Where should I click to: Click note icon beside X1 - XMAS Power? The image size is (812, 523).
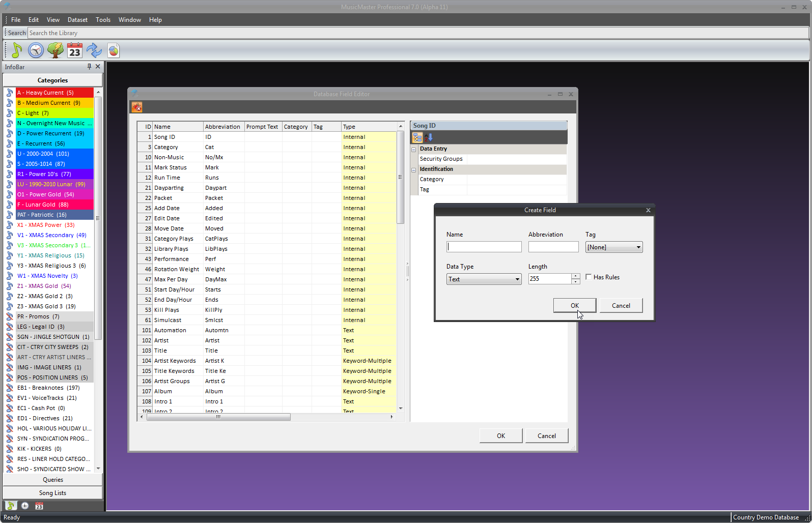(x=10, y=225)
